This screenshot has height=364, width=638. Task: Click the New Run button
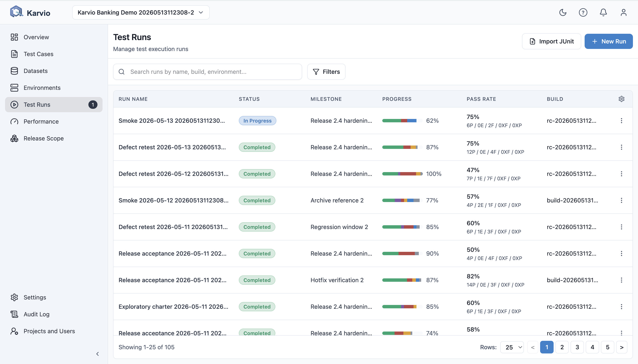(608, 42)
